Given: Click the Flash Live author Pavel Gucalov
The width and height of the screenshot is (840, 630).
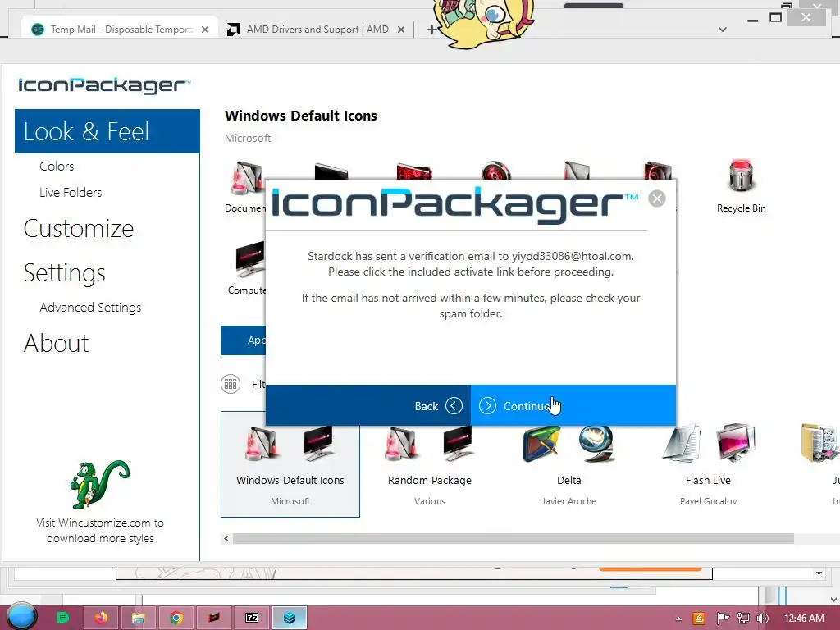Looking at the screenshot, I should coord(708,501).
